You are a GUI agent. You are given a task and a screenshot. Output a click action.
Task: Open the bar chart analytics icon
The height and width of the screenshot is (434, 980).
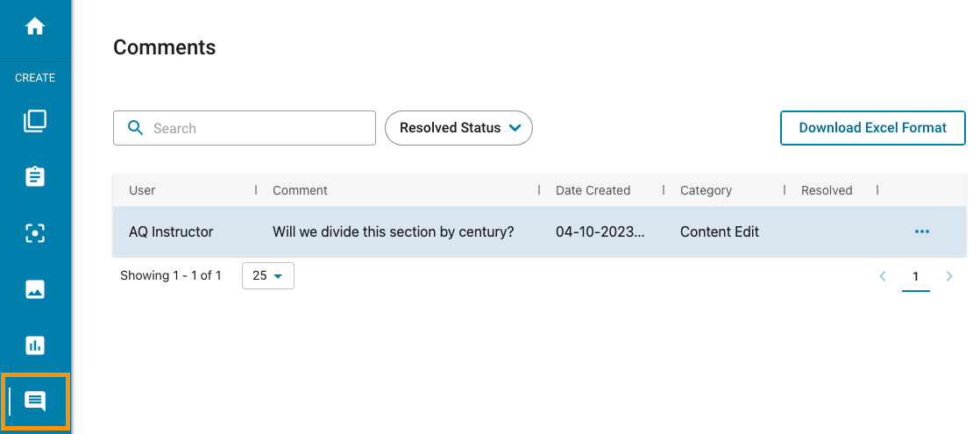click(x=35, y=345)
